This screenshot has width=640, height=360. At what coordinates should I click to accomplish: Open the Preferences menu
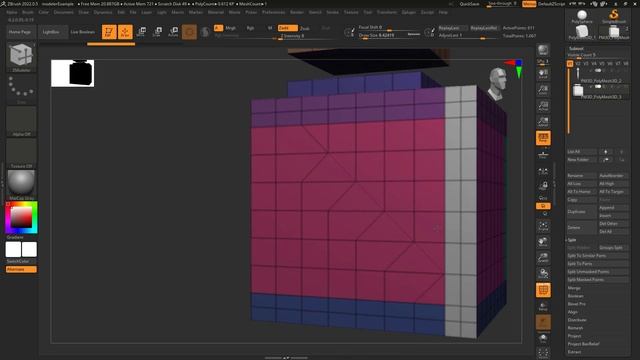(273, 12)
